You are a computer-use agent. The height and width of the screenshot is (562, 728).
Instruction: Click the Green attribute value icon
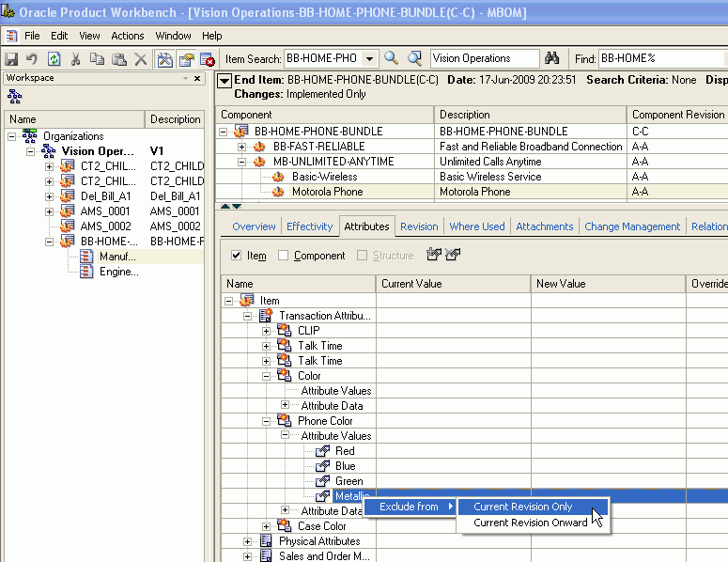[323, 481]
